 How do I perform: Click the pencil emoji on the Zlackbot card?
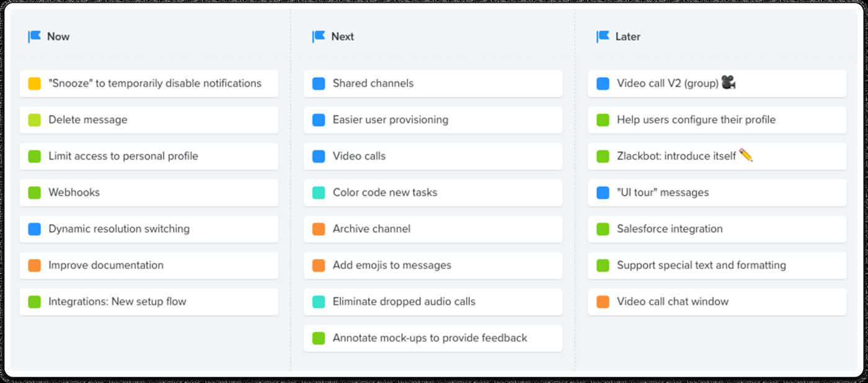click(x=746, y=155)
